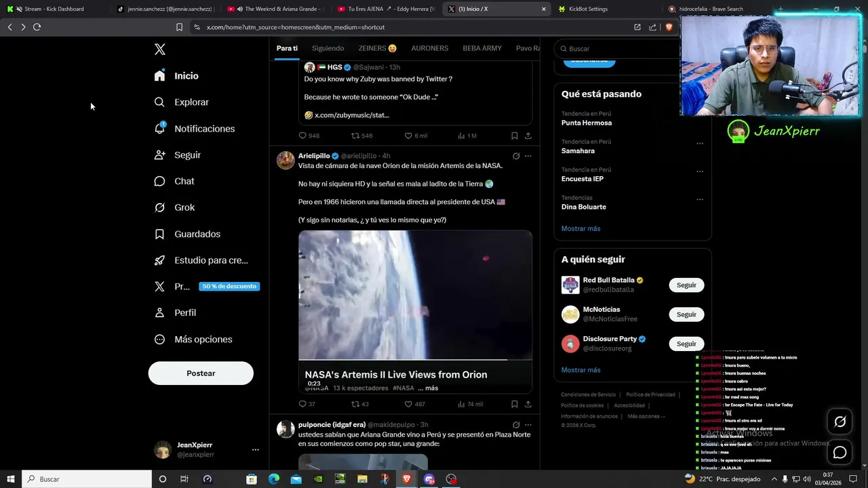Switch to the KickBot Settings browser tab
868x488 pixels.
[587, 9]
